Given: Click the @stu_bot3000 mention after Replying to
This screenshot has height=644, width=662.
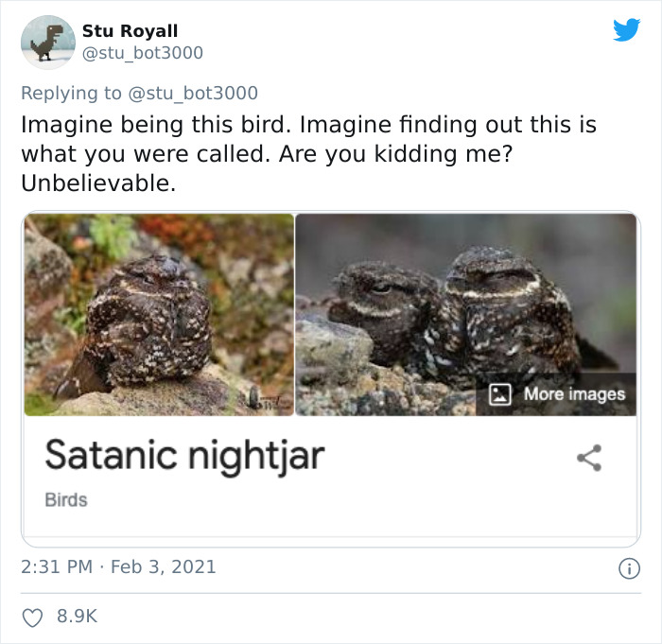Looking at the screenshot, I should coord(197,93).
